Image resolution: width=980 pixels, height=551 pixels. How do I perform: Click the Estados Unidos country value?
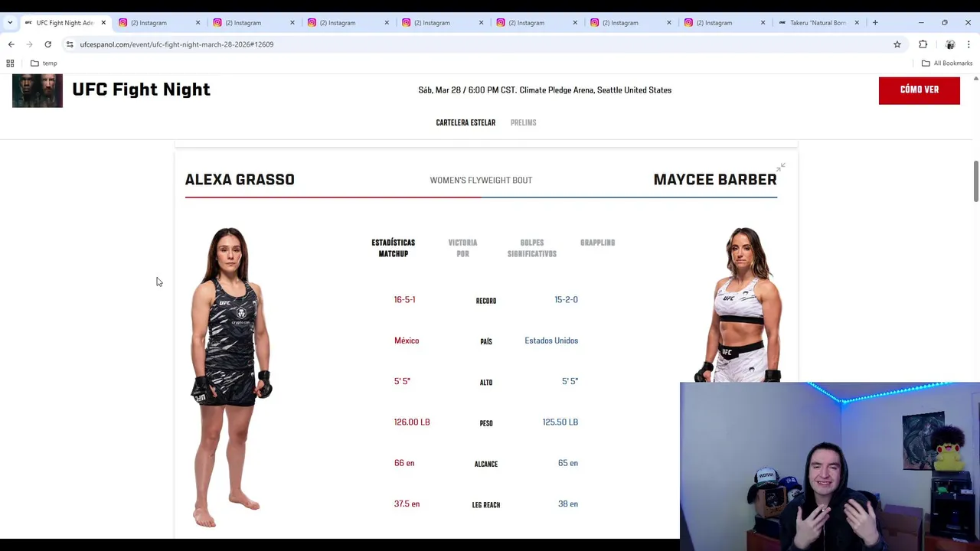pos(551,341)
